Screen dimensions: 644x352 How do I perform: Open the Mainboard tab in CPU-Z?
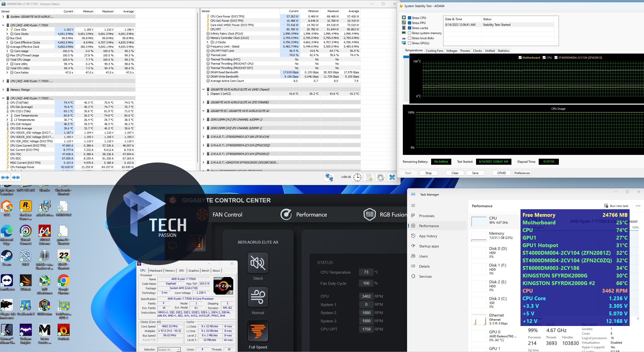pyautogui.click(x=156, y=271)
